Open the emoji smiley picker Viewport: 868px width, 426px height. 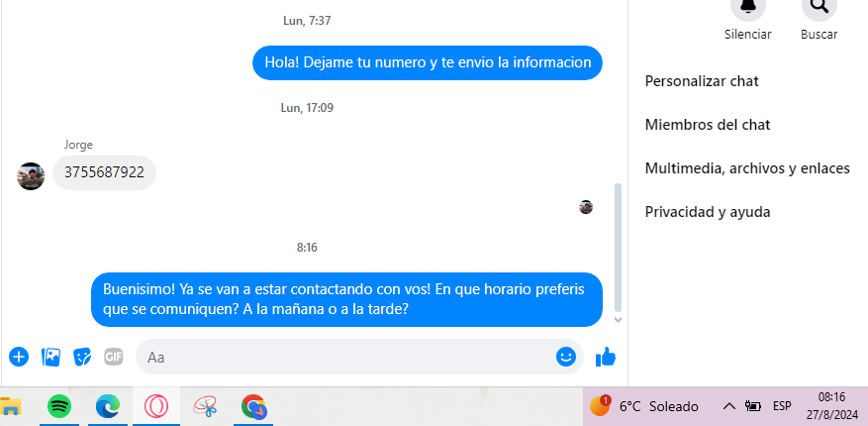pyautogui.click(x=566, y=357)
